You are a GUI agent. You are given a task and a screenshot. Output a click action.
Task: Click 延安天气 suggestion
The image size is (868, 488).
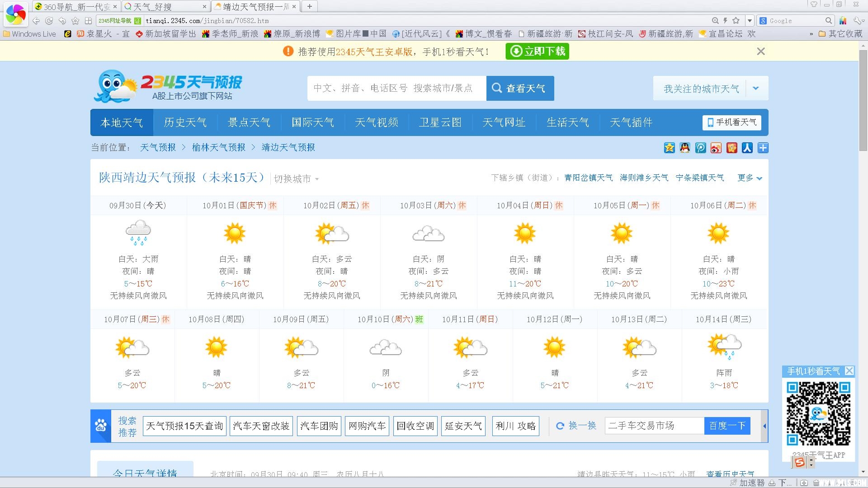pyautogui.click(x=463, y=426)
